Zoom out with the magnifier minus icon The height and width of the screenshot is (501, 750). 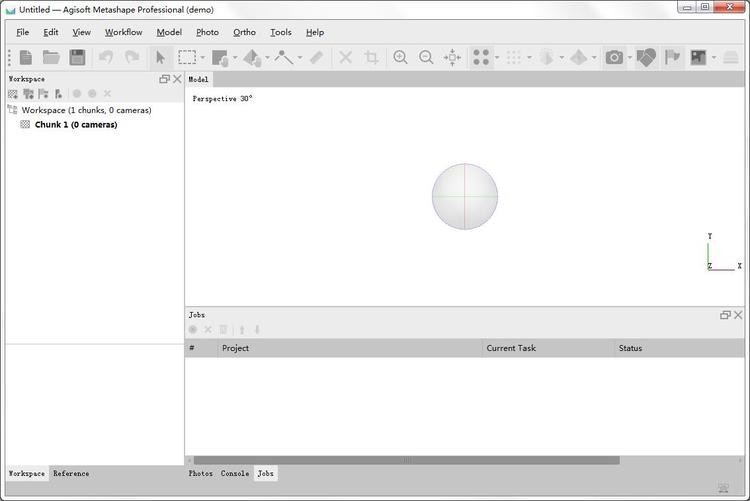point(426,57)
